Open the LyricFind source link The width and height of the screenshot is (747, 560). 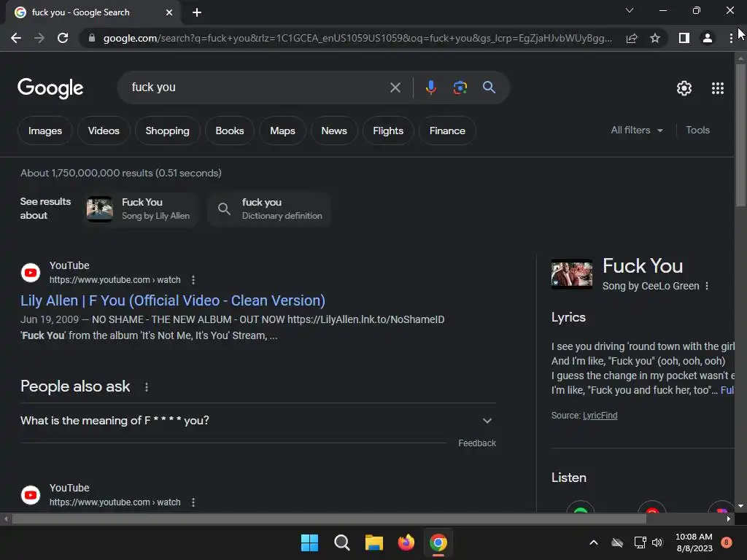600,415
